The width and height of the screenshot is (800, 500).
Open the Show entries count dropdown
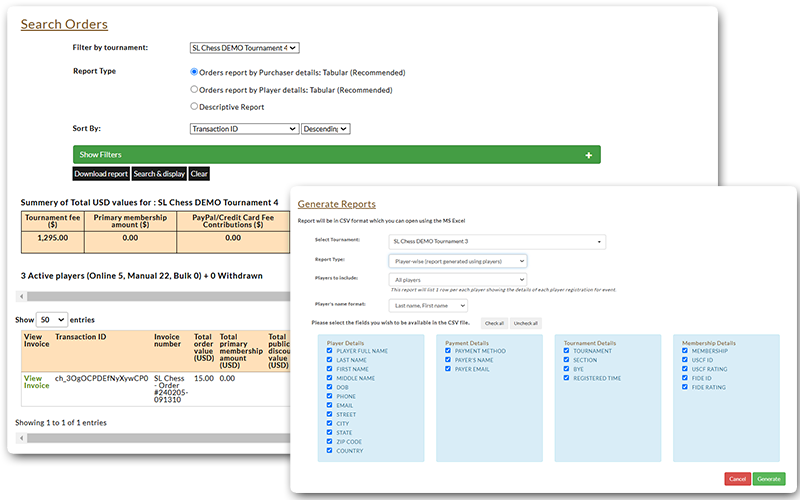[x=51, y=319]
